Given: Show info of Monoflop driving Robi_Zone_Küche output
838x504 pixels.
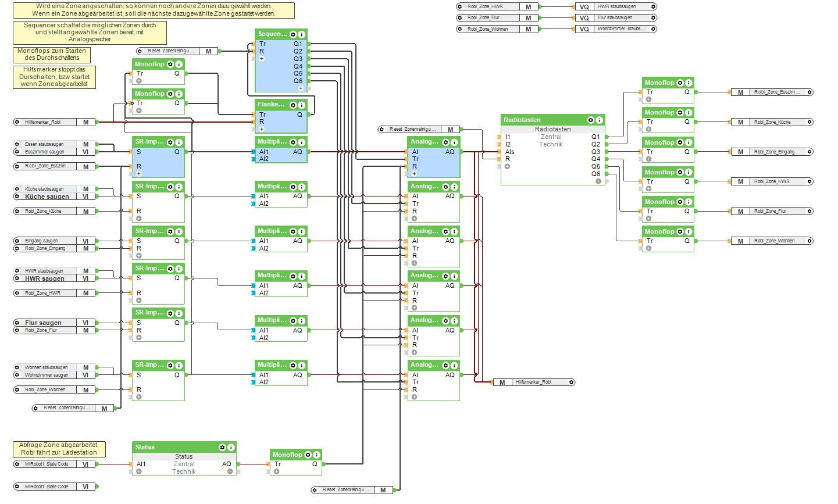Looking at the screenshot, I should click(x=688, y=113).
